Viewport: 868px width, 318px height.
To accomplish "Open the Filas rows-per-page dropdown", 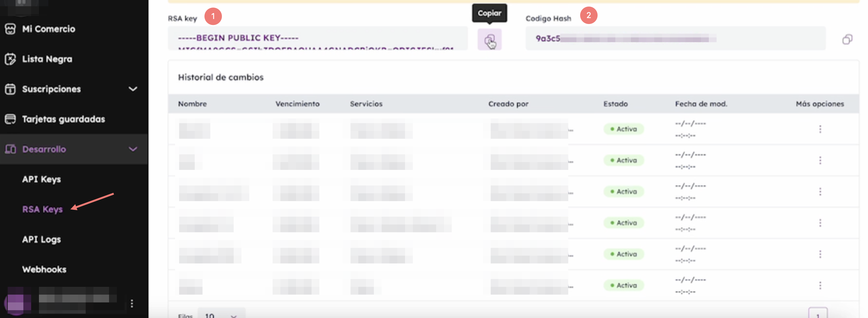I will point(221,315).
